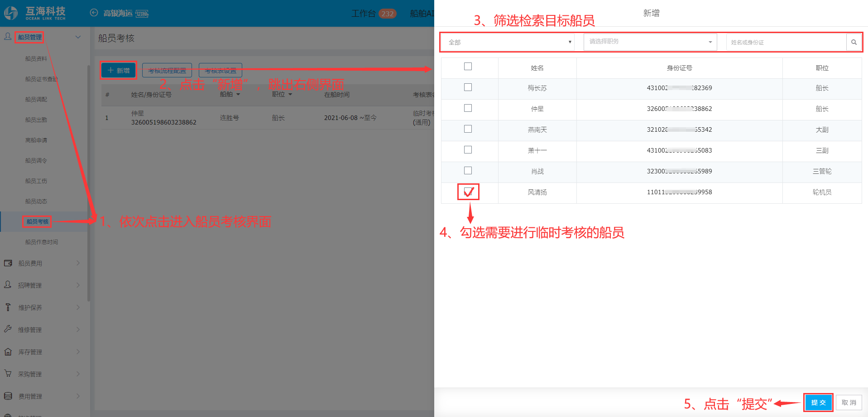The image size is (868, 417).
Task: Expand the 船员费用 menu chevron
Action: pyautogui.click(x=78, y=263)
